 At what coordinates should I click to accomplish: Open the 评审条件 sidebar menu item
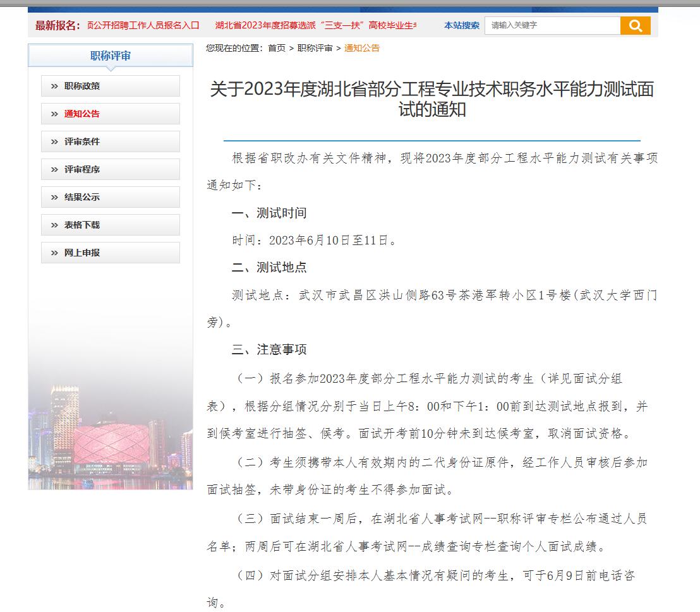pos(111,141)
